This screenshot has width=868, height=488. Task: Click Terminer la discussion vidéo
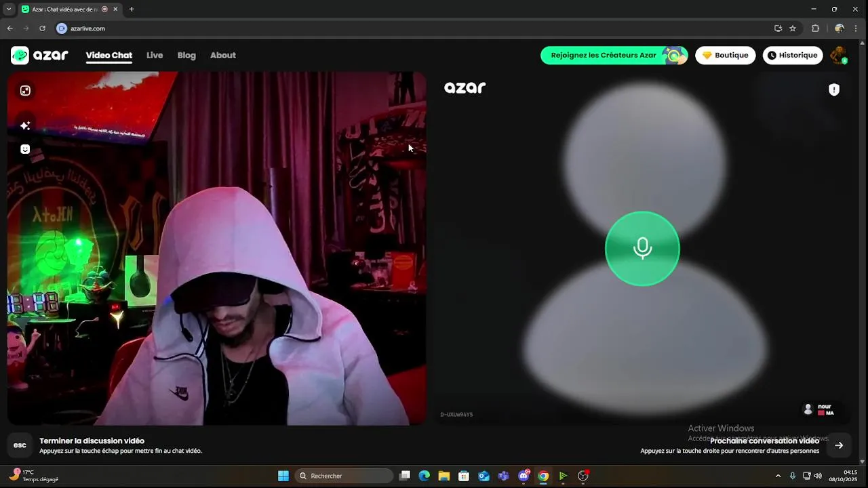(x=92, y=441)
